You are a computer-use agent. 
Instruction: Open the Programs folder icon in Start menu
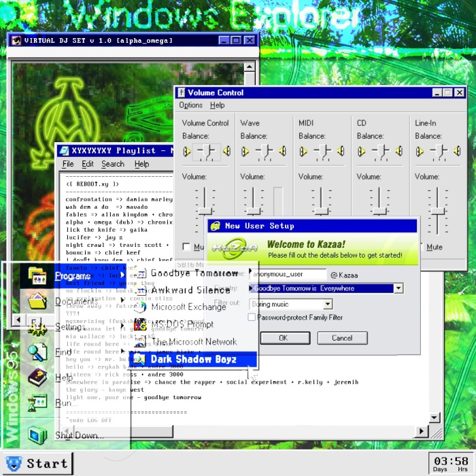[37, 275]
